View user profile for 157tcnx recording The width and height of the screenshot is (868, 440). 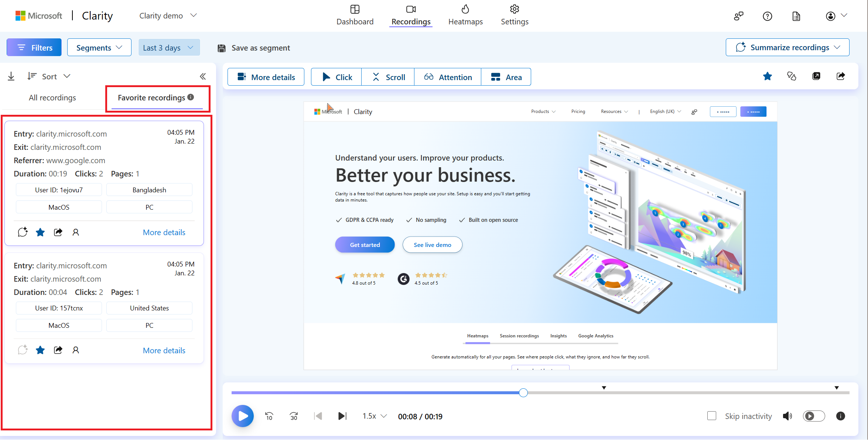click(x=76, y=350)
